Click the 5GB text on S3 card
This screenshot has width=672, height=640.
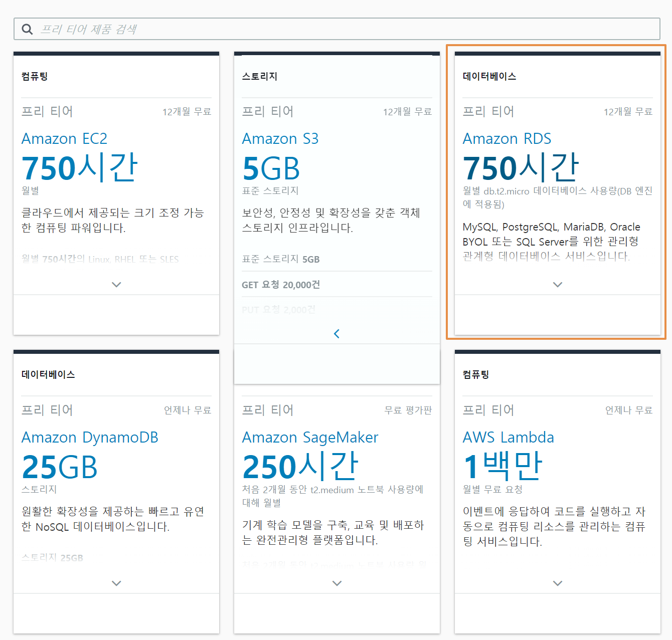pyautogui.click(x=271, y=168)
